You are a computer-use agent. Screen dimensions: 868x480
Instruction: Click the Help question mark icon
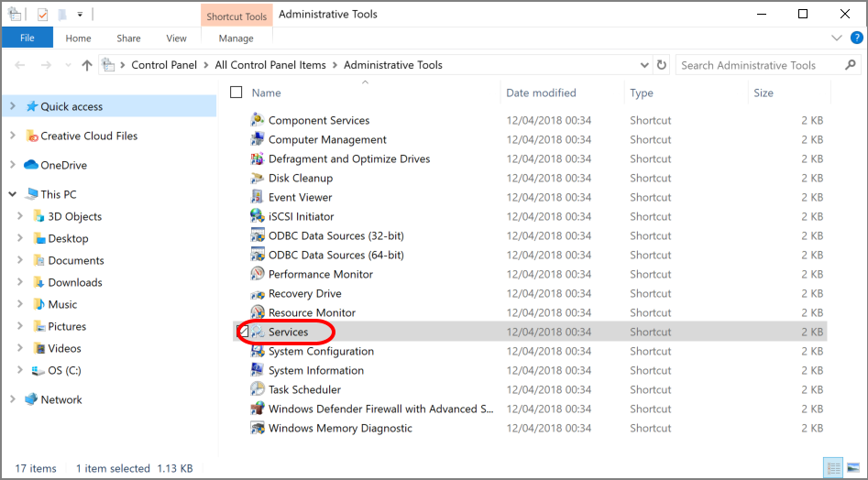pyautogui.click(x=856, y=38)
